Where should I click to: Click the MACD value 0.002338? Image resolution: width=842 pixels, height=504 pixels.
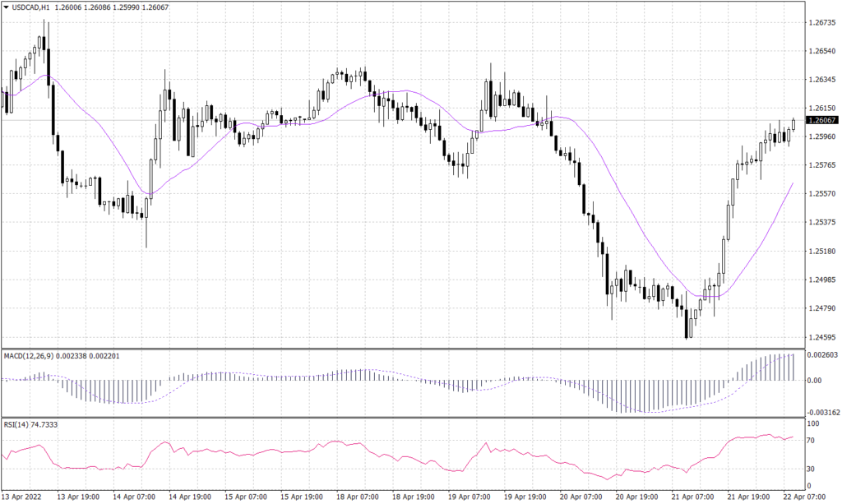click(71, 356)
